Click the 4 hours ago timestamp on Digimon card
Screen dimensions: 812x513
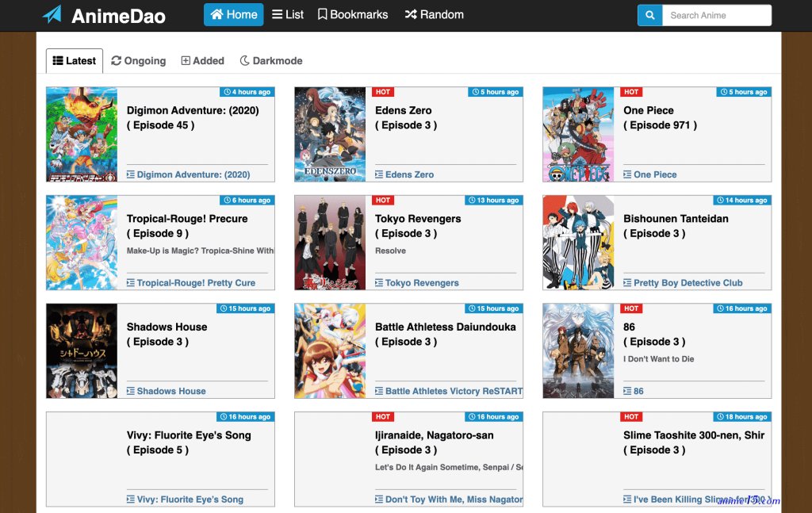coord(247,92)
